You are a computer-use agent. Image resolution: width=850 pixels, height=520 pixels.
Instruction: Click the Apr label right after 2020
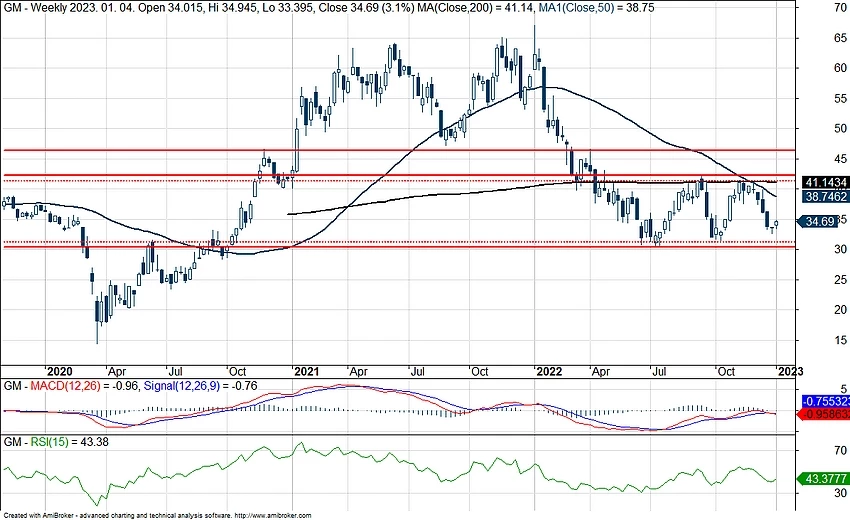coord(117,372)
